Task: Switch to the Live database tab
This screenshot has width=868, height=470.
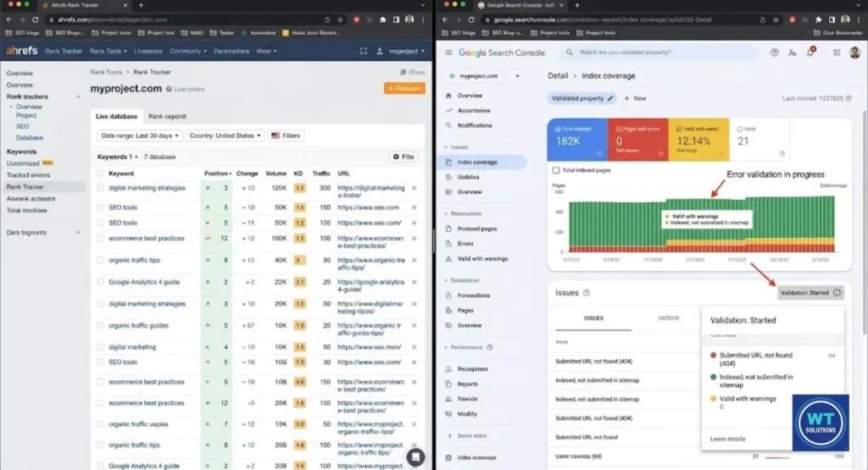Action: [x=116, y=116]
